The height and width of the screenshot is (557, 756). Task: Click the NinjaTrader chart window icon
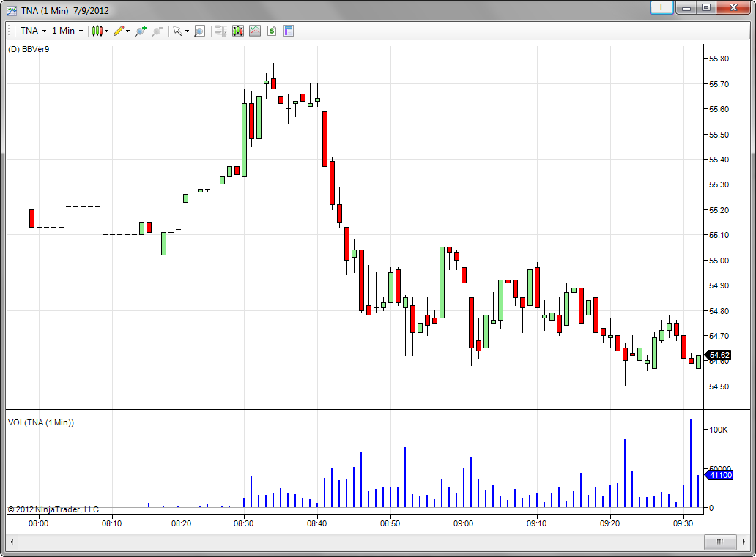coord(12,10)
